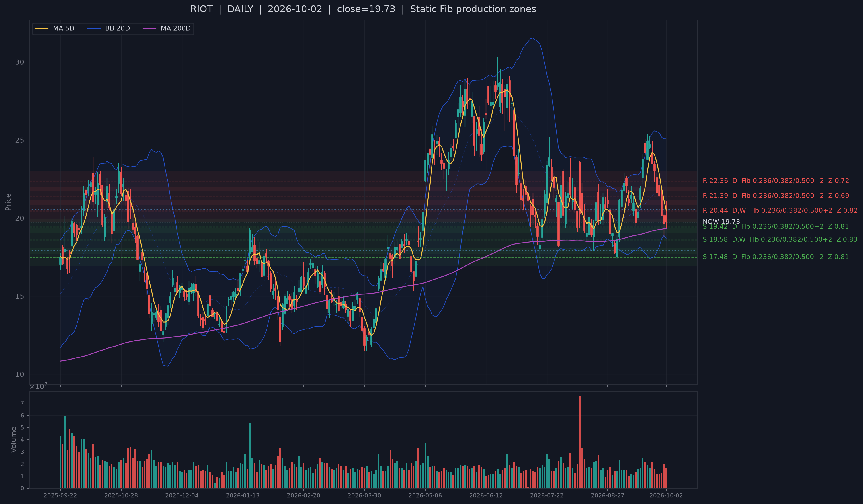Image resolution: width=863 pixels, height=504 pixels.
Task: Click date tick 2026-07-22
Action: pyautogui.click(x=547, y=495)
